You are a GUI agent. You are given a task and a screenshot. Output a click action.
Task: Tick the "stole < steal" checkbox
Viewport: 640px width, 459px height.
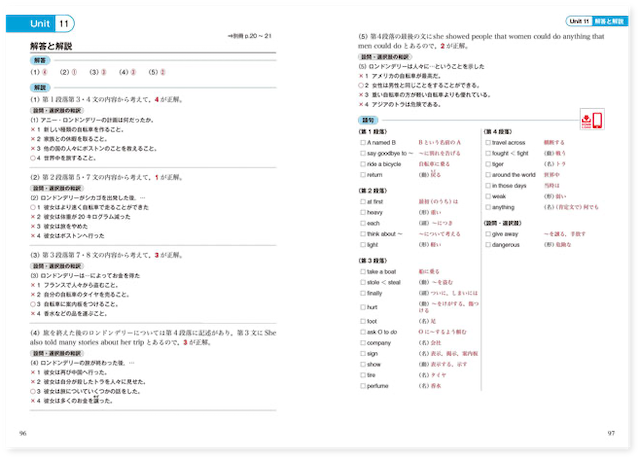point(362,282)
